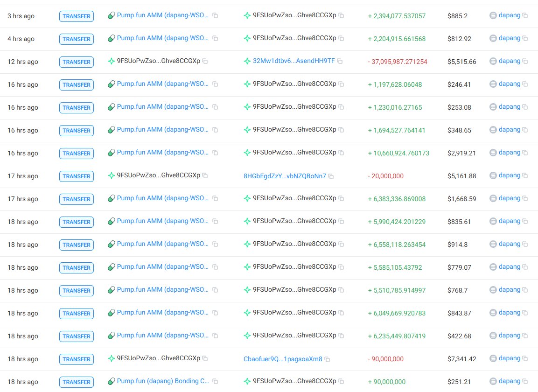Click the TRANSFER badge in the -90,000,000 row

pos(77,359)
